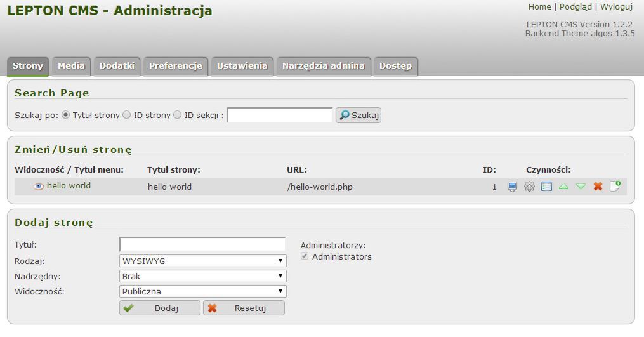Click the page title hello world cell
This screenshot has width=644, height=337.
(x=169, y=187)
